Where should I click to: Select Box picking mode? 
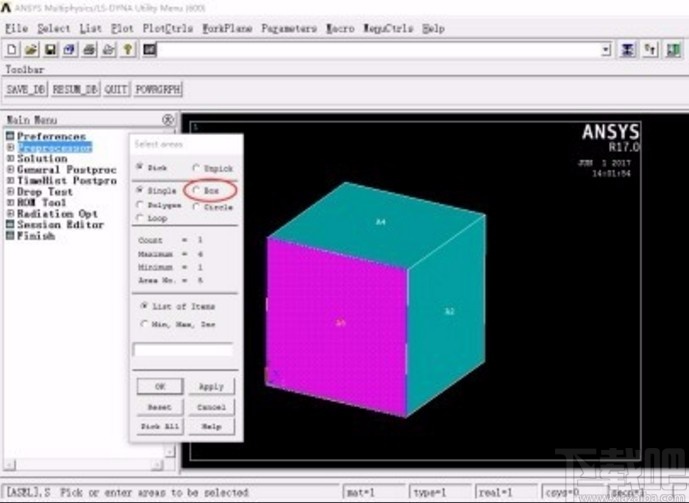[196, 190]
